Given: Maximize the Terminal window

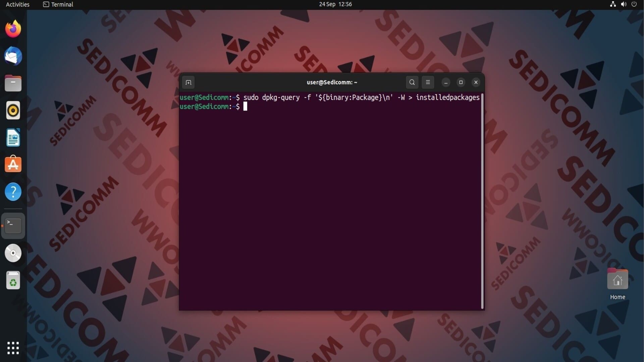Looking at the screenshot, I should click(461, 82).
